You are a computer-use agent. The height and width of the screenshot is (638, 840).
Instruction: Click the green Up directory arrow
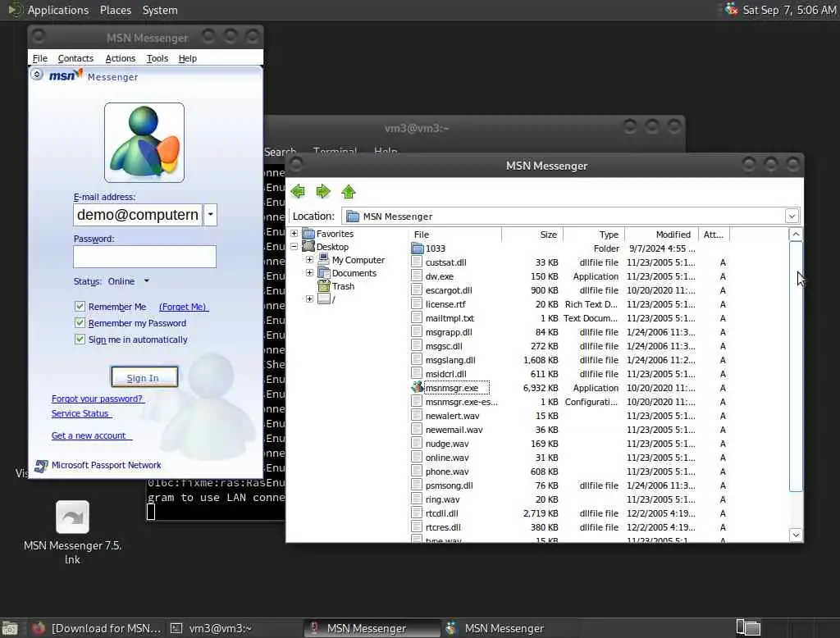349,191
